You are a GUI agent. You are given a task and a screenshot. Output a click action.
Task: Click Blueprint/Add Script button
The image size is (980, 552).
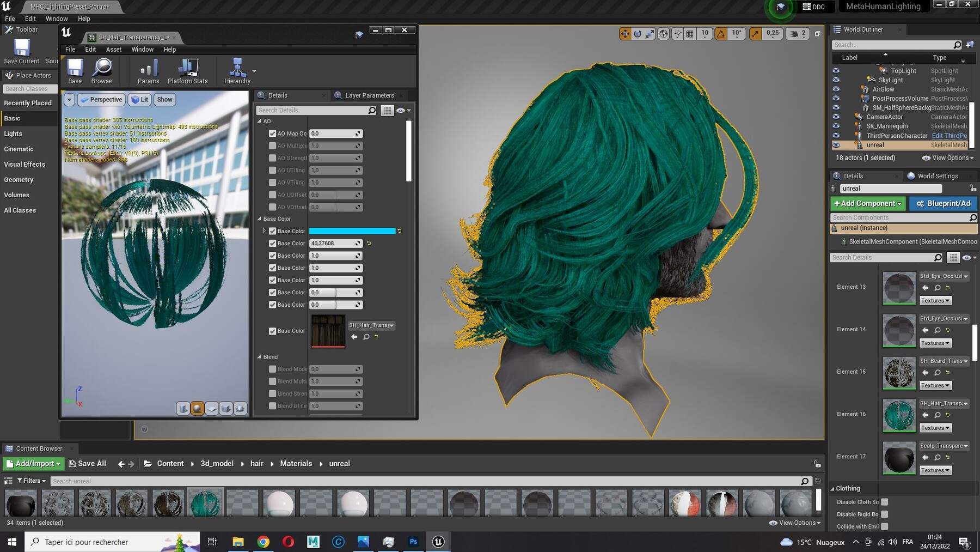(x=944, y=203)
